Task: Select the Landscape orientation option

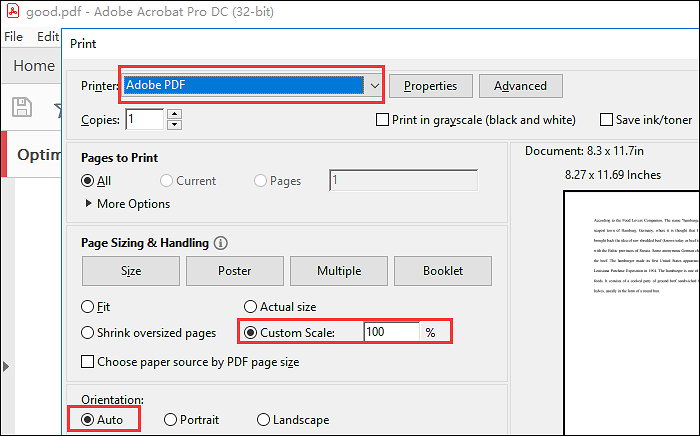Action: (264, 420)
